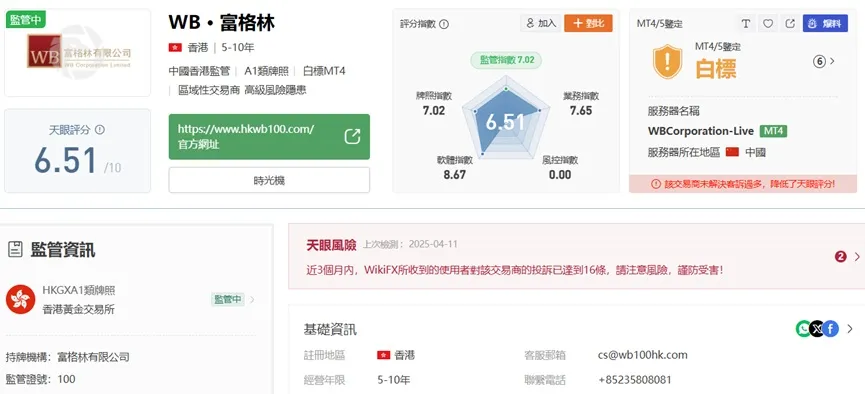Click the 爆料 expose button

coord(825,23)
